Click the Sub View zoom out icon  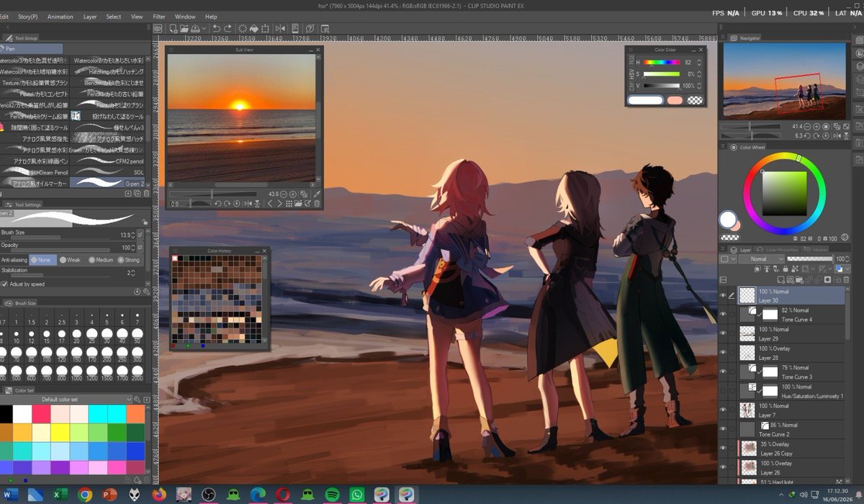pos(284,194)
